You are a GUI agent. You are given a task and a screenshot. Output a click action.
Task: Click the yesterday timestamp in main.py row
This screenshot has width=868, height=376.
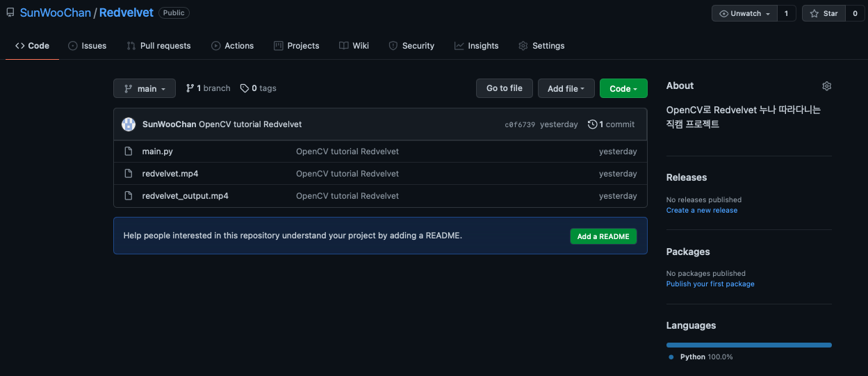(618, 152)
